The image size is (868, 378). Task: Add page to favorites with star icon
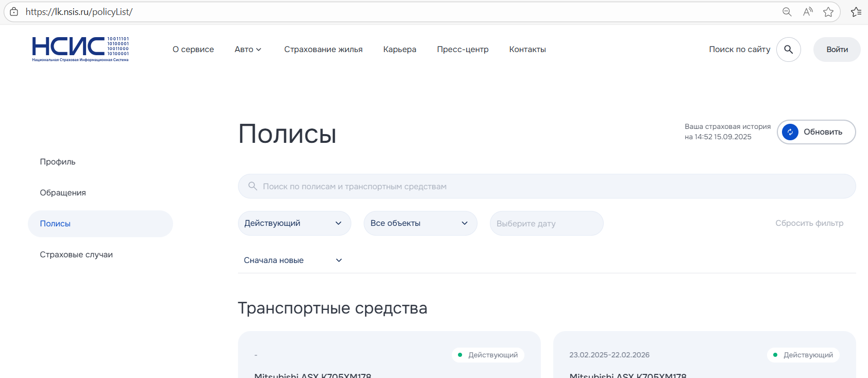point(828,12)
